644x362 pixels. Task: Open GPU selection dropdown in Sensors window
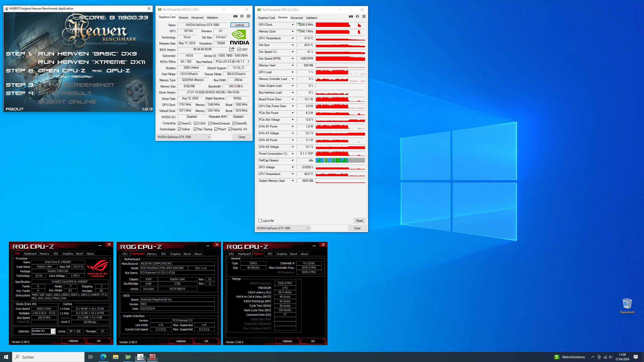tap(283, 228)
